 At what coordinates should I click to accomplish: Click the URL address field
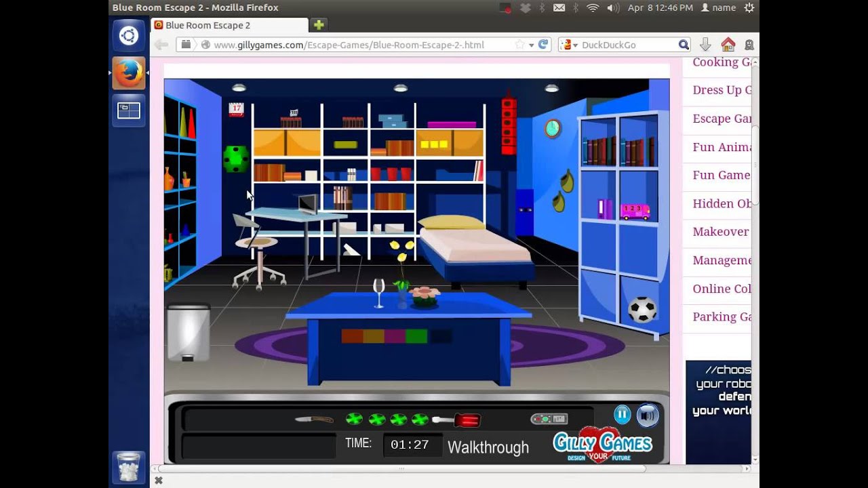[x=363, y=45]
